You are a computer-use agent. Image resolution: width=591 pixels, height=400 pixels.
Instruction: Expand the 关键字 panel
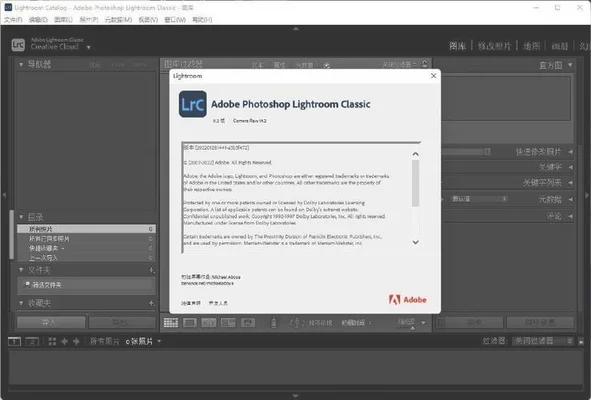(x=570, y=167)
